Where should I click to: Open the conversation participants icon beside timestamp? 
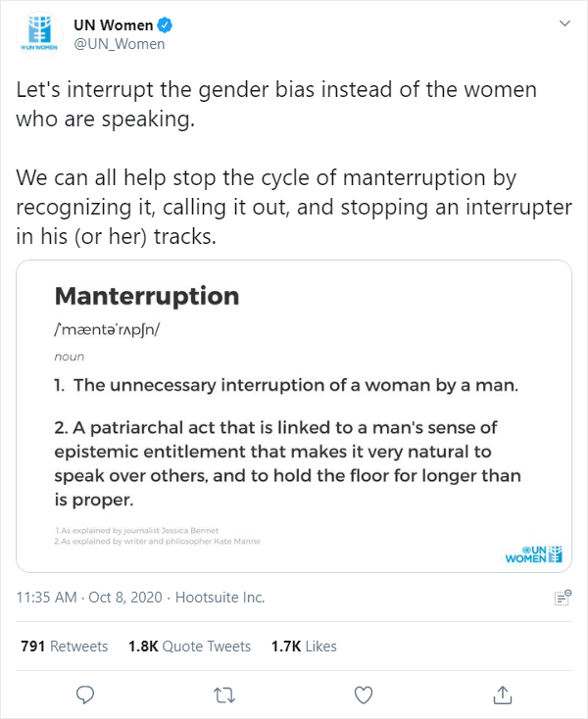(x=563, y=598)
